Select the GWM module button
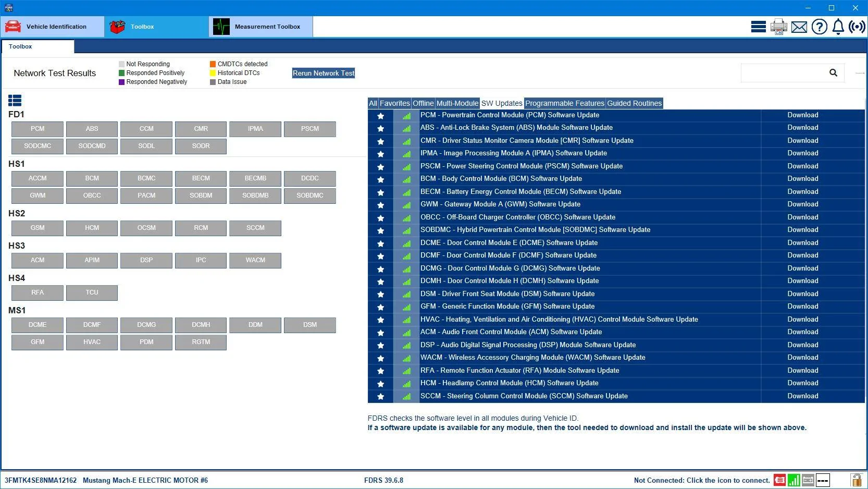Screen dimensions: 868x489 click(38, 195)
